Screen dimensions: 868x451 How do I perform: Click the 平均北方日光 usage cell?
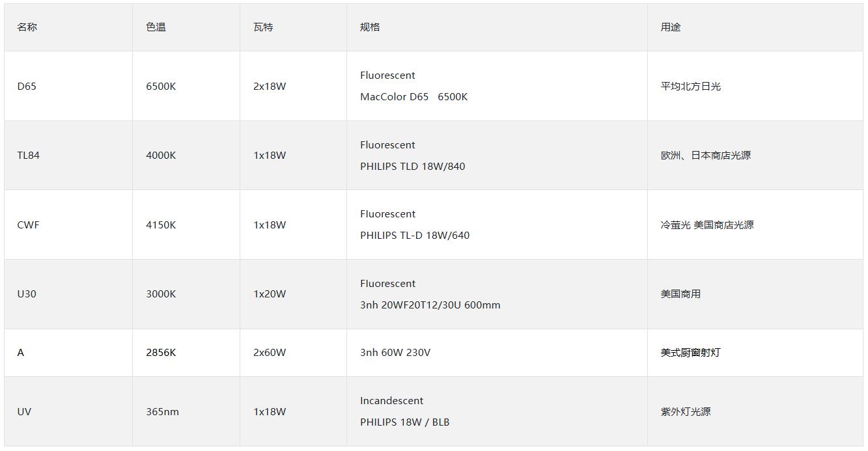(691, 87)
